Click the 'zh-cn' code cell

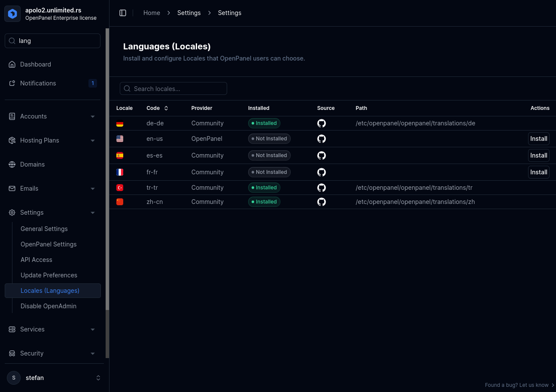155,202
